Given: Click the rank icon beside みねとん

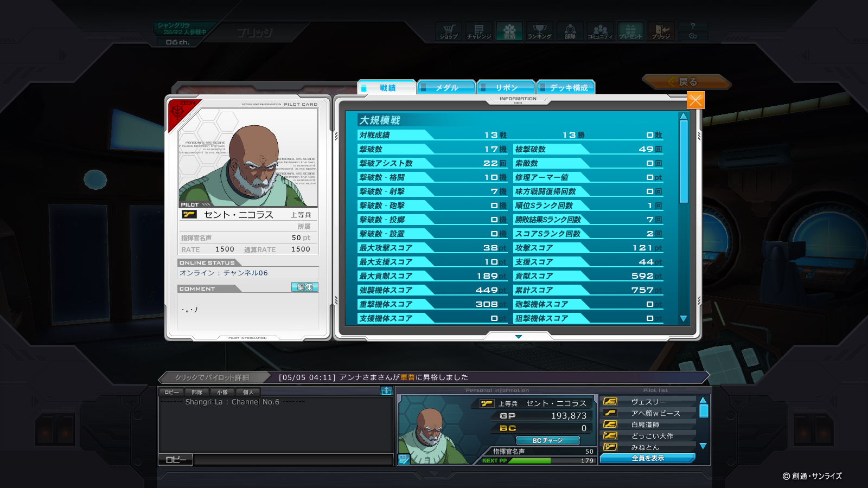Looking at the screenshot, I should [610, 447].
